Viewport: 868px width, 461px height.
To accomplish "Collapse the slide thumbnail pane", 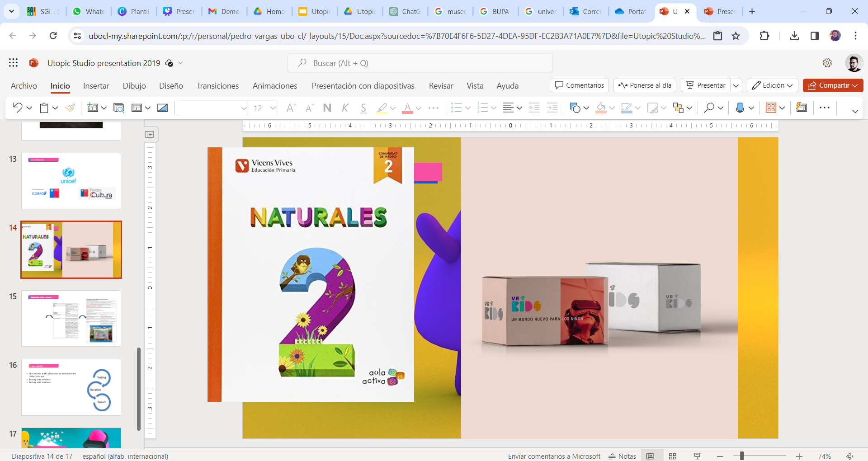I will (x=150, y=134).
